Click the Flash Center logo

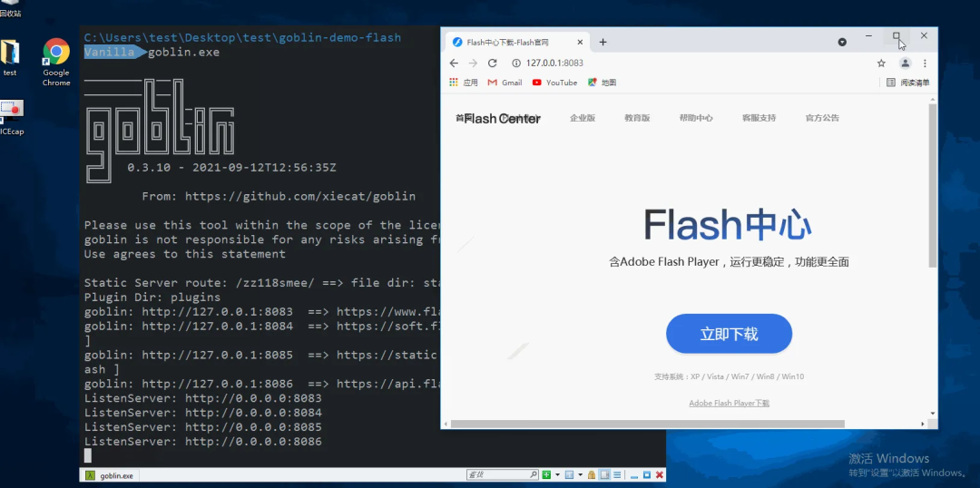[x=502, y=119]
